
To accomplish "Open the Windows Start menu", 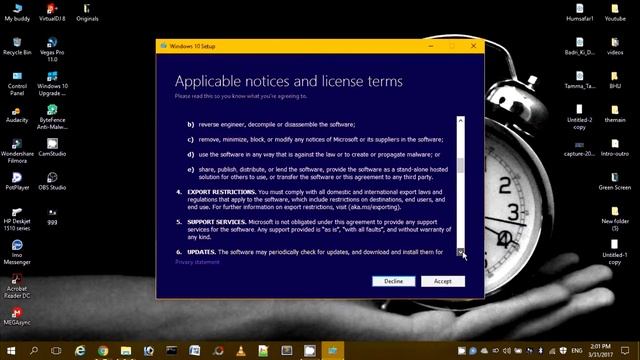I will (11, 351).
